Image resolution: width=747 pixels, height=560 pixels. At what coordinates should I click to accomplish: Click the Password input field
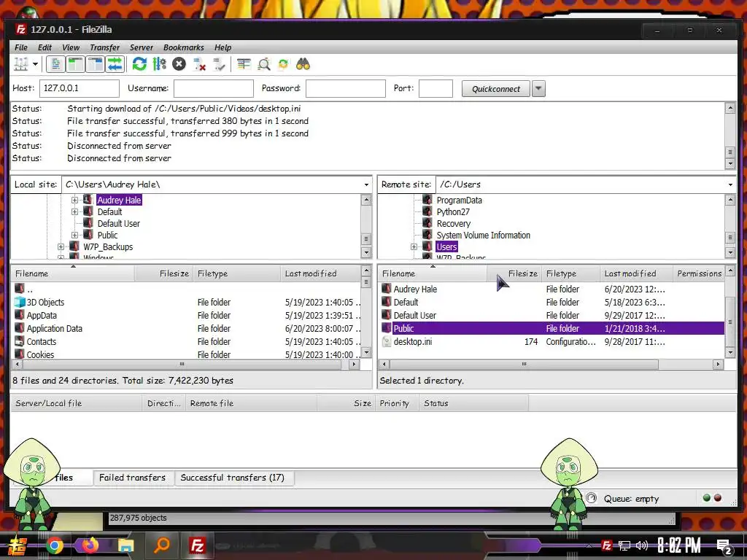tap(345, 88)
